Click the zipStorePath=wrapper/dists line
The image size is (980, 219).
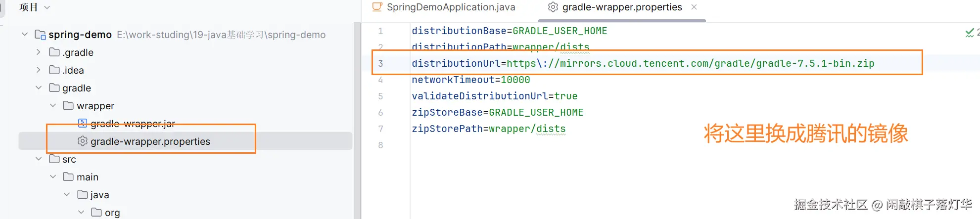click(x=488, y=129)
